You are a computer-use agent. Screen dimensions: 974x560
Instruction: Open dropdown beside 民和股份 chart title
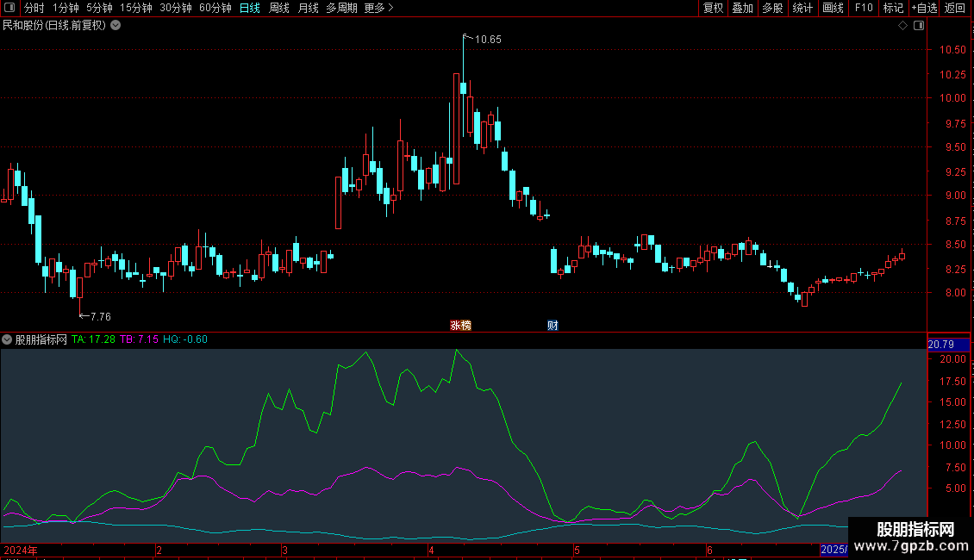click(116, 26)
